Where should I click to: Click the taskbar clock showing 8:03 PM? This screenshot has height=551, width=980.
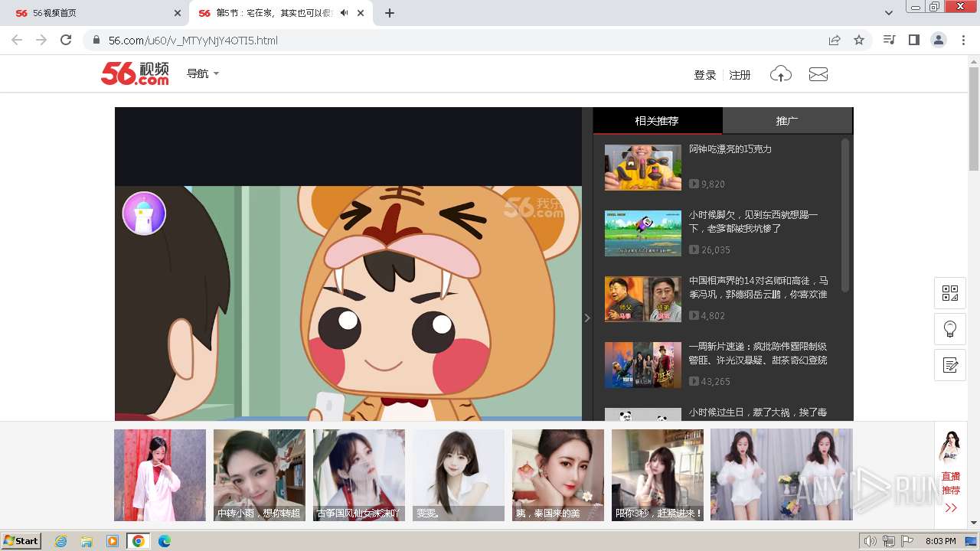(x=940, y=541)
